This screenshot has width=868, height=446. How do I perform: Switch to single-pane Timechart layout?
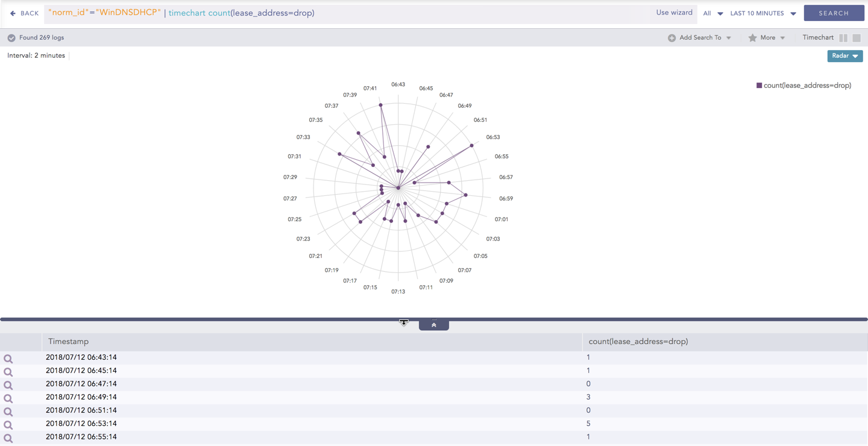857,38
